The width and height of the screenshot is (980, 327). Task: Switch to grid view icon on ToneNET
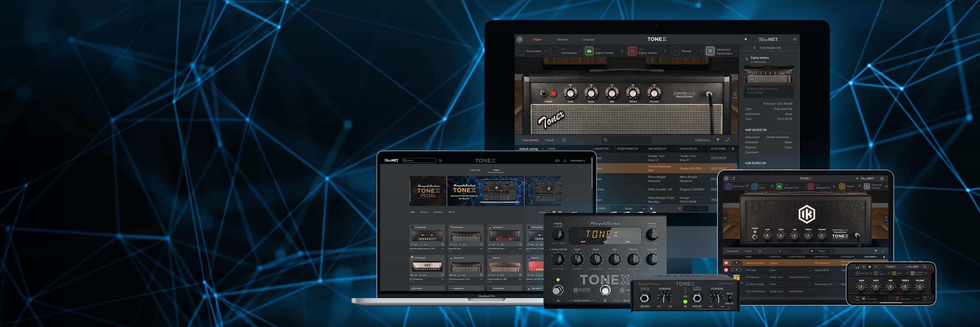pos(554,212)
